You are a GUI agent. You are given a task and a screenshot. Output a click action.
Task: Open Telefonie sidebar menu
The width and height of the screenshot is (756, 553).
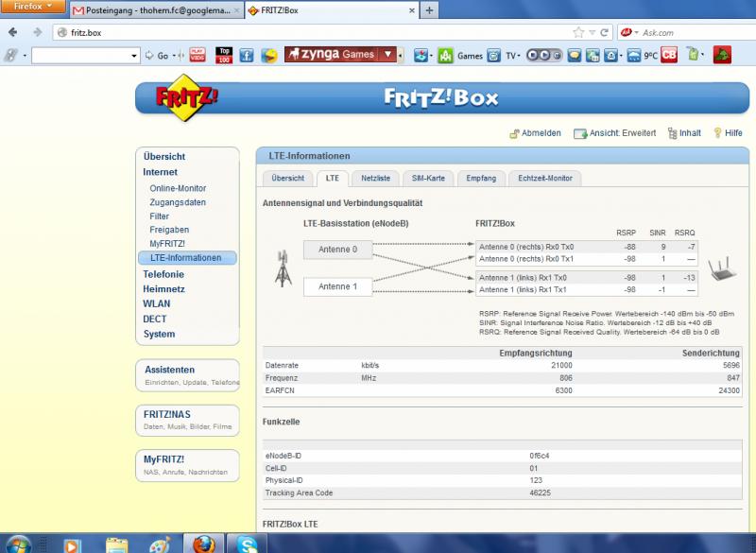coord(163,274)
